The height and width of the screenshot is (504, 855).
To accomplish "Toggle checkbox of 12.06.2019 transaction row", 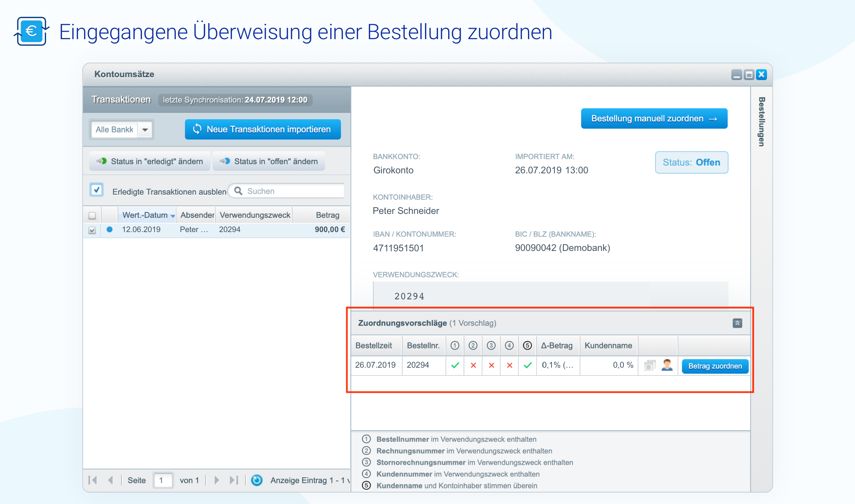I will [x=92, y=230].
